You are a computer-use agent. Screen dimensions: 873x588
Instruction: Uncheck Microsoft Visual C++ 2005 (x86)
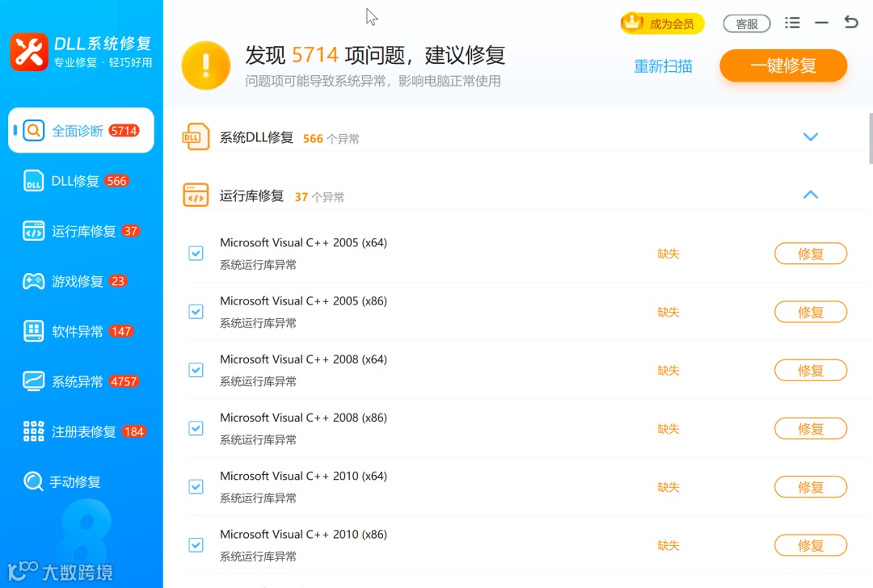196,312
